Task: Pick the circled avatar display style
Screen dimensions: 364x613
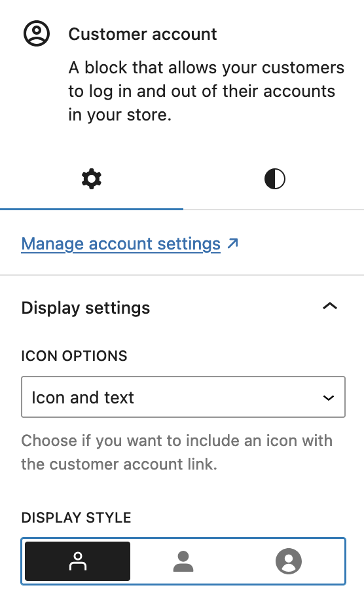Action: click(x=289, y=561)
